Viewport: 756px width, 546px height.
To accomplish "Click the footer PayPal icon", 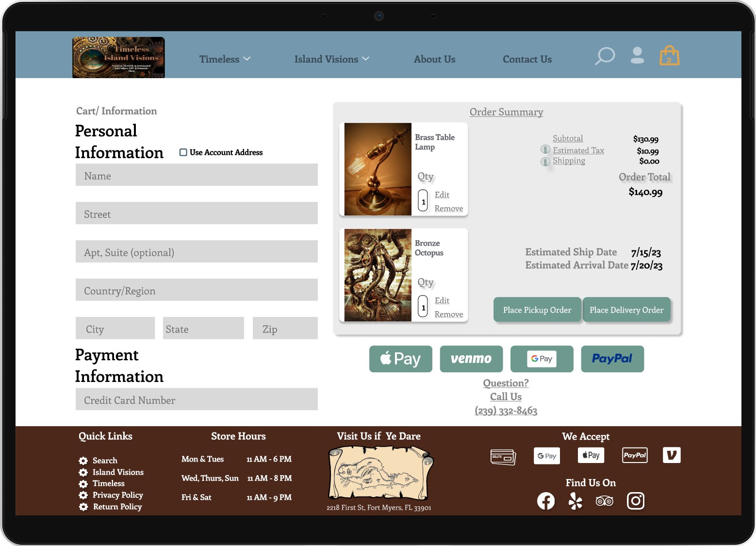I will (x=635, y=455).
